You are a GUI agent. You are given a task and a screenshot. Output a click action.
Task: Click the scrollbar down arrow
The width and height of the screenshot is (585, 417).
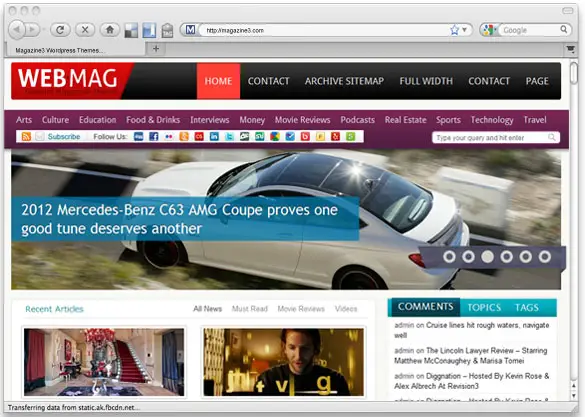point(574,395)
